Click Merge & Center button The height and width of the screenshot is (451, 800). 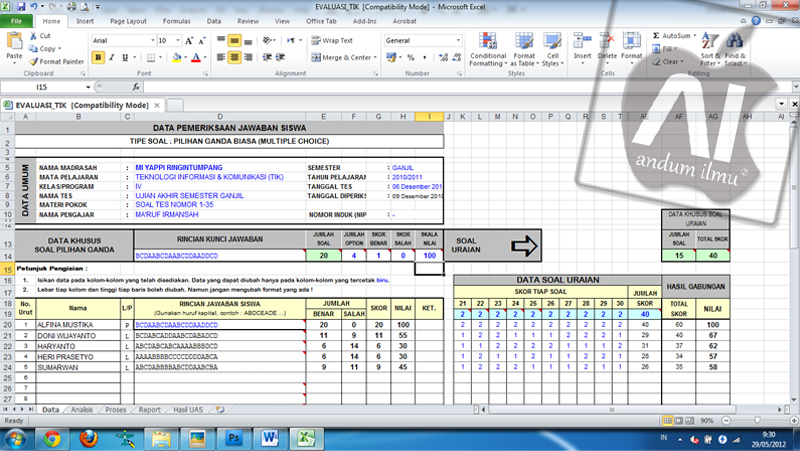[x=341, y=57]
